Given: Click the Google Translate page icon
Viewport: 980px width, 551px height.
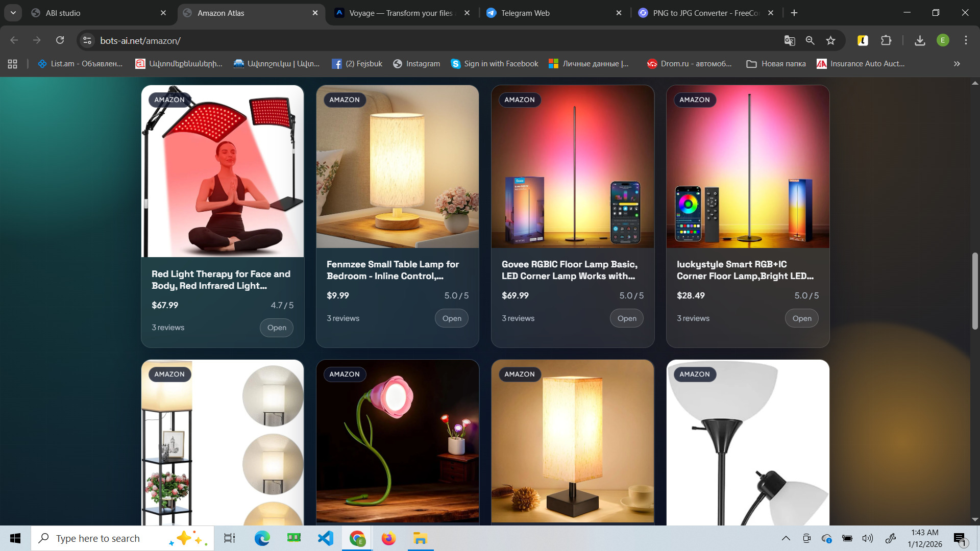Looking at the screenshot, I should coord(789,41).
